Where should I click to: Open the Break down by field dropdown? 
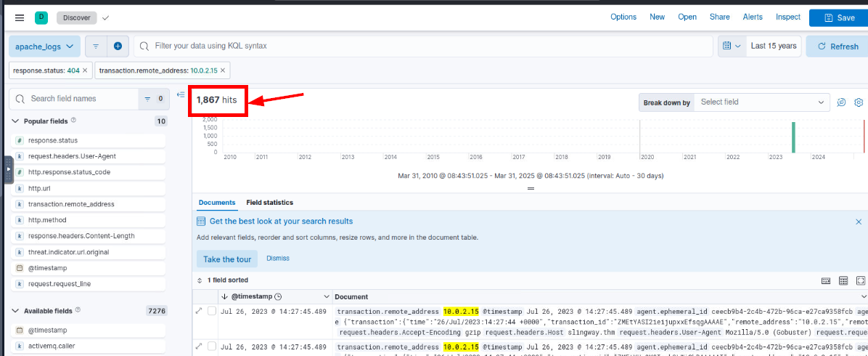coord(762,102)
